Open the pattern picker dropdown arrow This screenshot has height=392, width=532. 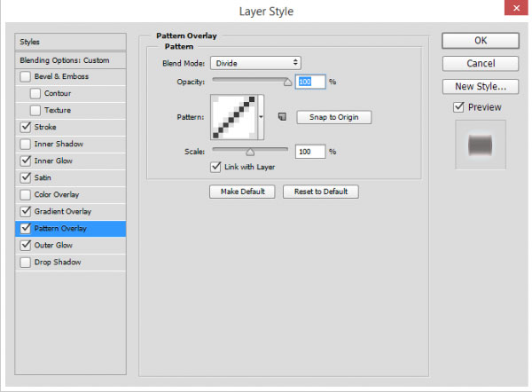point(261,117)
